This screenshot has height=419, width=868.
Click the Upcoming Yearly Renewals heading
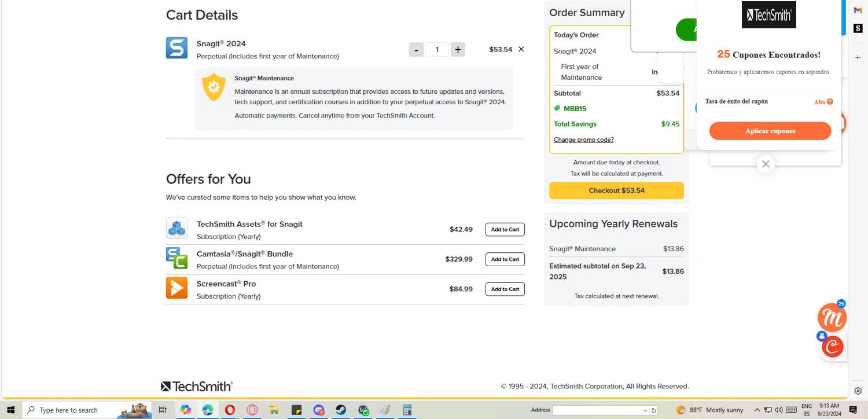click(x=613, y=223)
